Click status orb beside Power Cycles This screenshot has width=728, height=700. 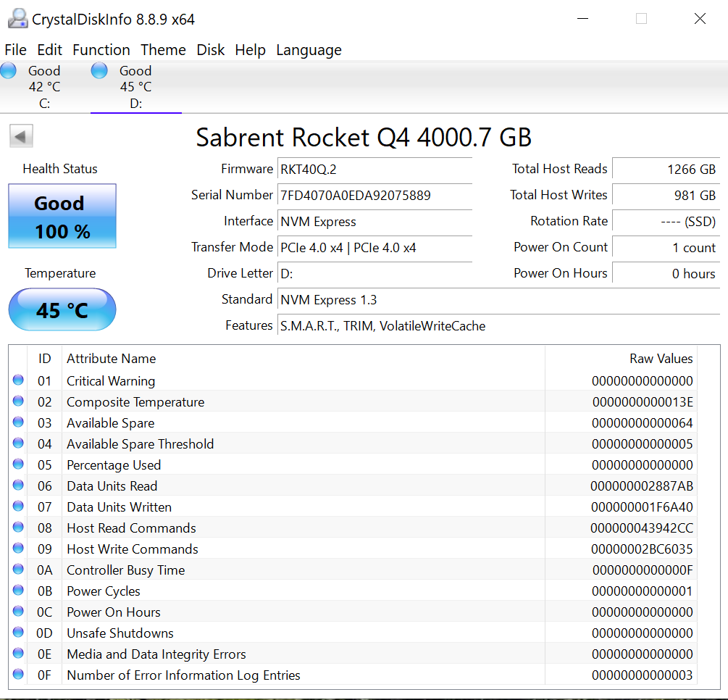click(x=18, y=591)
